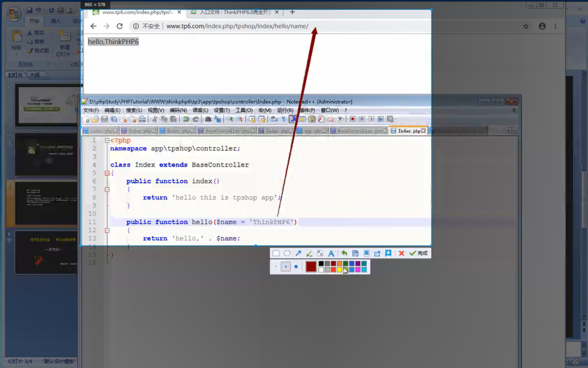The height and width of the screenshot is (368, 588).
Task: Select the text annotation tool
Action: 331,253
